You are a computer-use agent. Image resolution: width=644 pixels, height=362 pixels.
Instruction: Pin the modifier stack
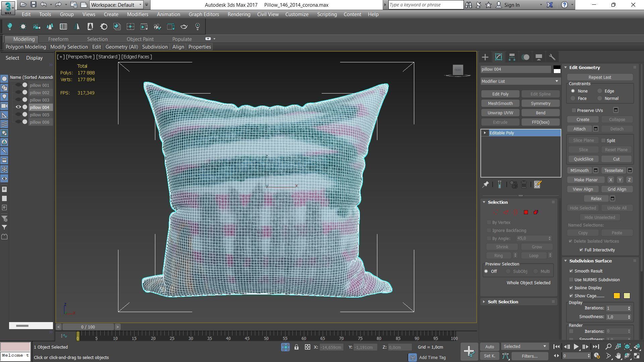(x=485, y=185)
